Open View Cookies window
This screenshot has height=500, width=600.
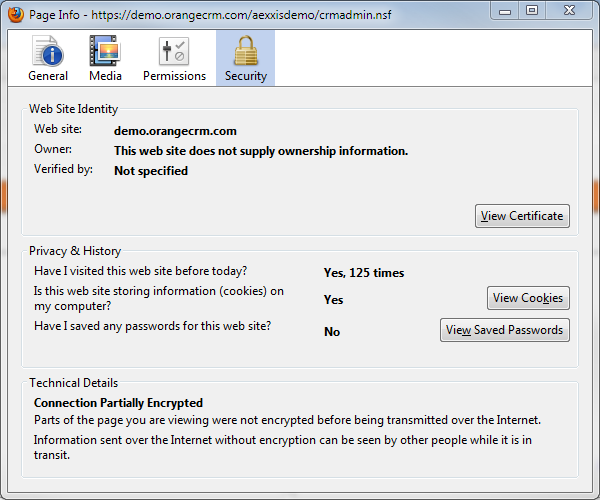click(528, 298)
